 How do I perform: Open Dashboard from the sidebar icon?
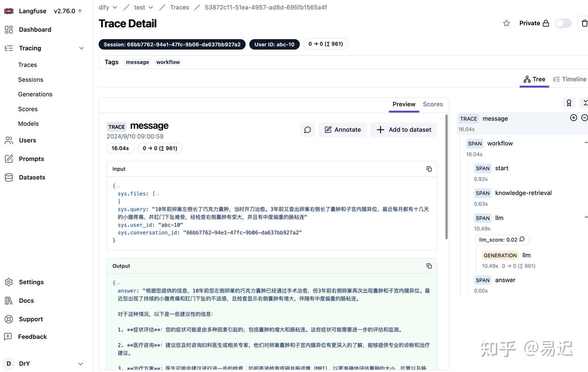(9, 29)
